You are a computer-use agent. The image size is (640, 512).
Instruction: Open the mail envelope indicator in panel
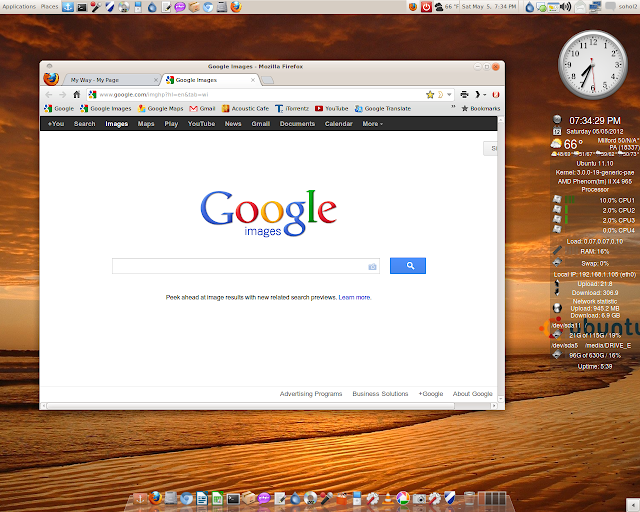[580, 7]
